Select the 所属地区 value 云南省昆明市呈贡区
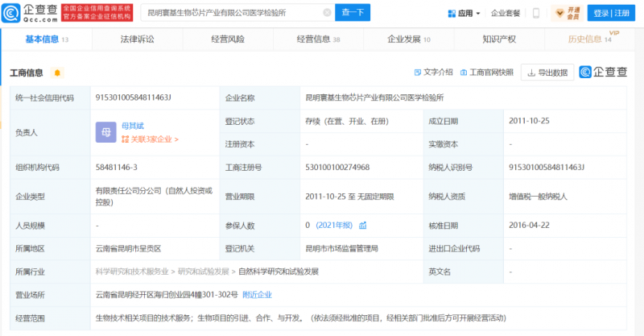This screenshot has height=336, width=644. pos(129,248)
